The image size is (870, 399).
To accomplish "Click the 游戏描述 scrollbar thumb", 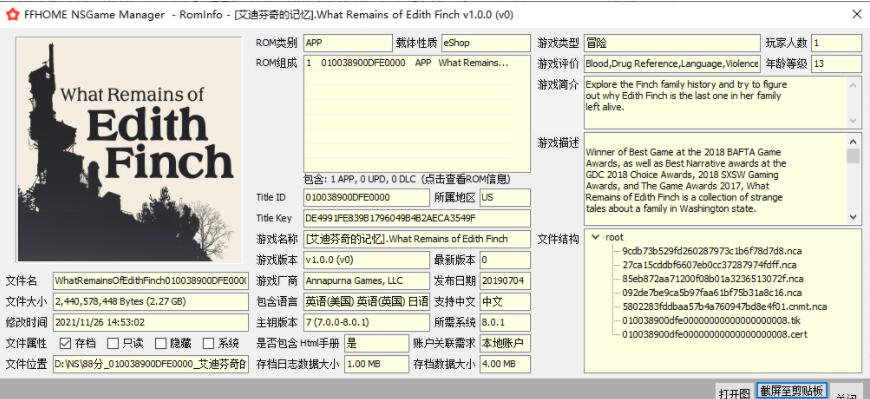I will click(x=853, y=155).
